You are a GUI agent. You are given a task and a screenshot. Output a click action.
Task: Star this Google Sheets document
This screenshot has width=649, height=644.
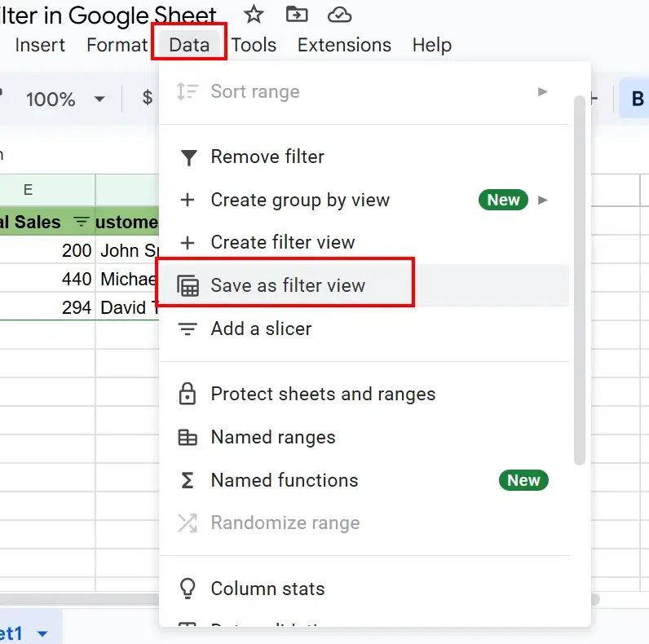click(x=254, y=14)
